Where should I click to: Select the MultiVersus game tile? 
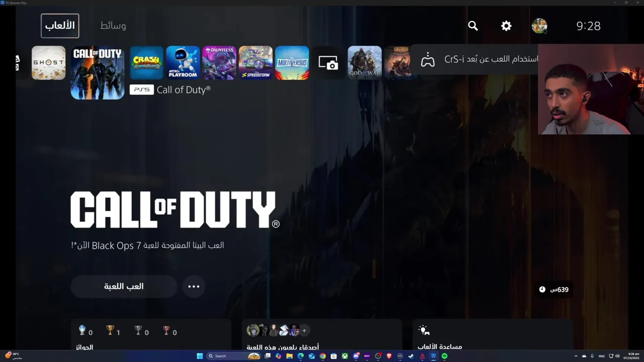pyautogui.click(x=292, y=63)
